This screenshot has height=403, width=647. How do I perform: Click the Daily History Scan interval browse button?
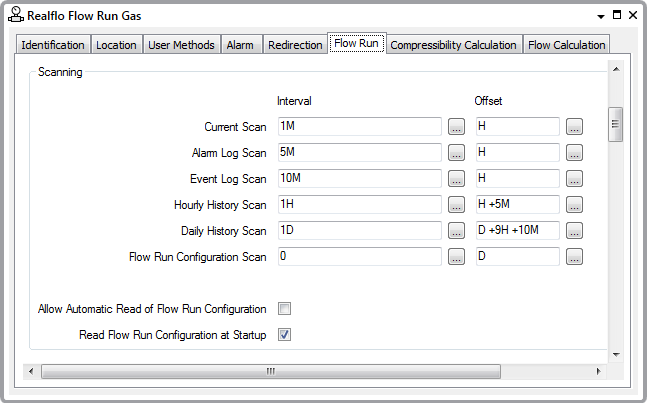pos(456,231)
